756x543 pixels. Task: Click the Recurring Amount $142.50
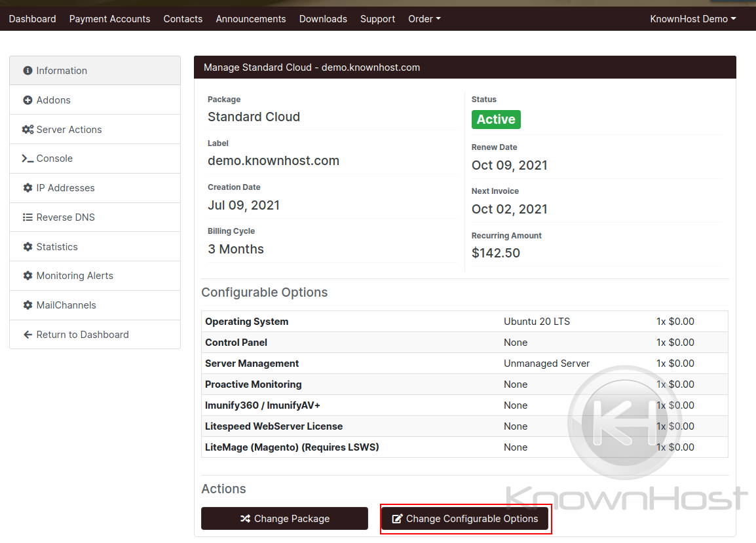tap(496, 253)
